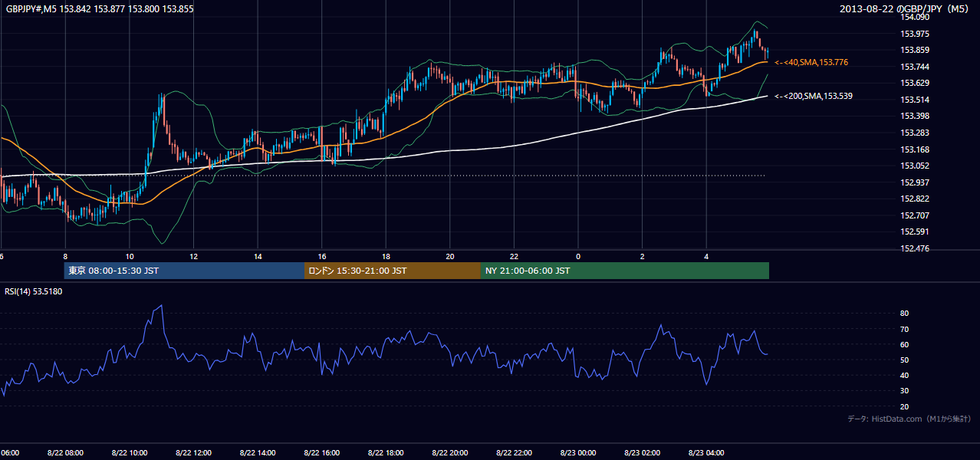The width and height of the screenshot is (980, 460).
Task: Click the 40 level on the RSI scale
Action: click(x=904, y=375)
